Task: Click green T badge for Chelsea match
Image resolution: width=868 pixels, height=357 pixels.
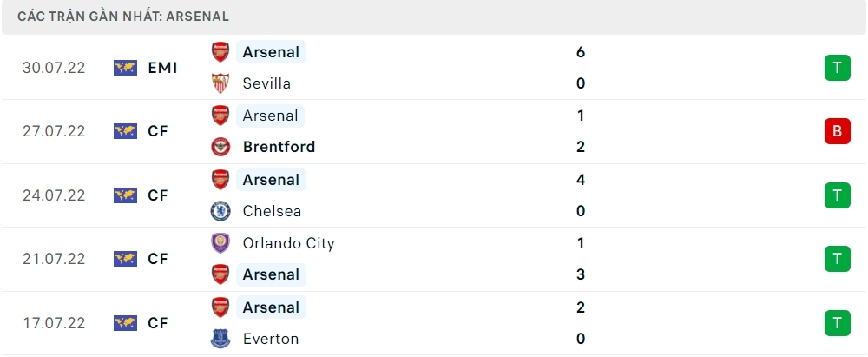Action: (837, 195)
